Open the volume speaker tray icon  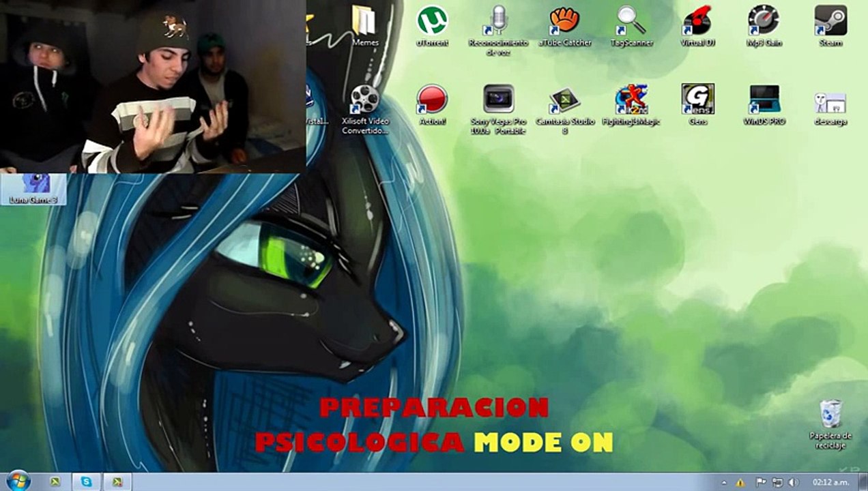click(794, 482)
